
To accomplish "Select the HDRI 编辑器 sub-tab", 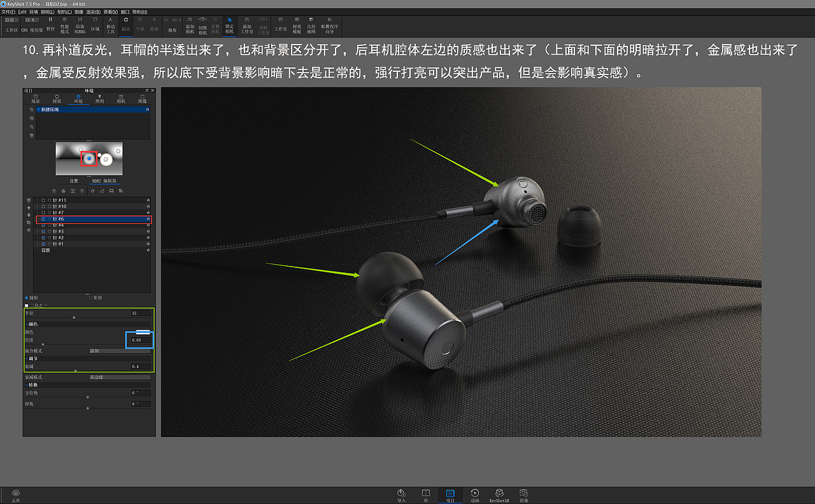I will coord(104,181).
